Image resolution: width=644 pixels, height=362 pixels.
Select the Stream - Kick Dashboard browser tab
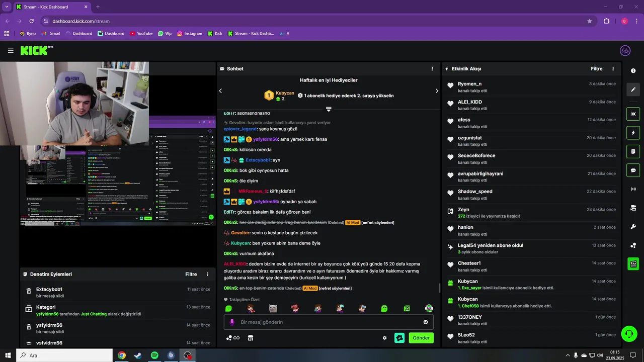[52, 7]
